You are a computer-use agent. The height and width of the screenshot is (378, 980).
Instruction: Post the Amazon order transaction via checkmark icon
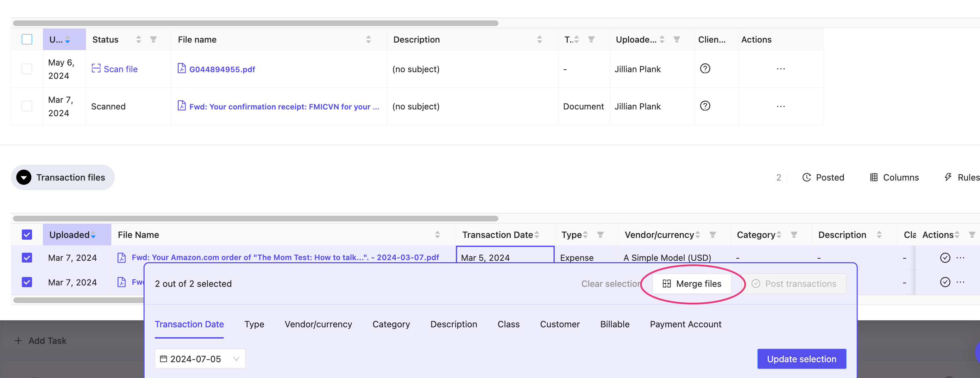pos(945,257)
